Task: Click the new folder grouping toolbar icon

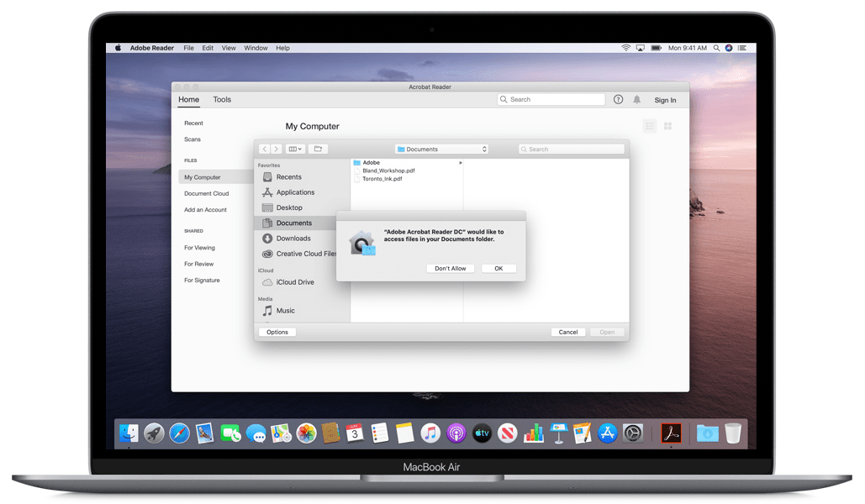Action: (x=318, y=149)
